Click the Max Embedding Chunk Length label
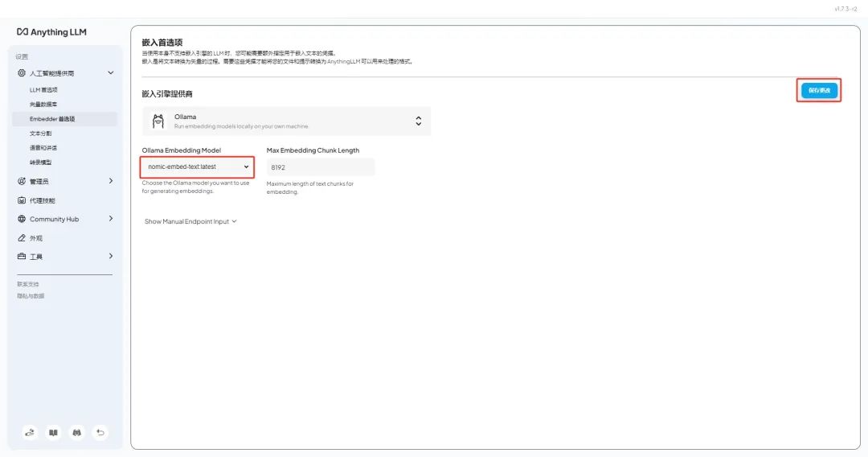The image size is (868, 457). pyautogui.click(x=313, y=150)
